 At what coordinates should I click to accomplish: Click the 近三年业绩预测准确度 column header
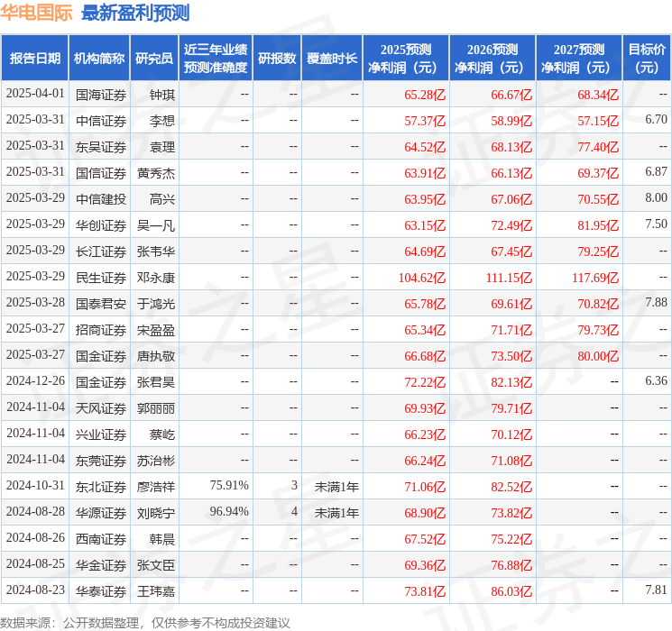(216, 59)
